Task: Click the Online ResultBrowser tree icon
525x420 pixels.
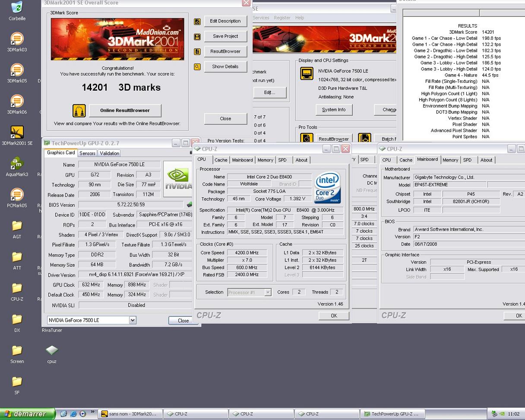Action: [x=79, y=111]
